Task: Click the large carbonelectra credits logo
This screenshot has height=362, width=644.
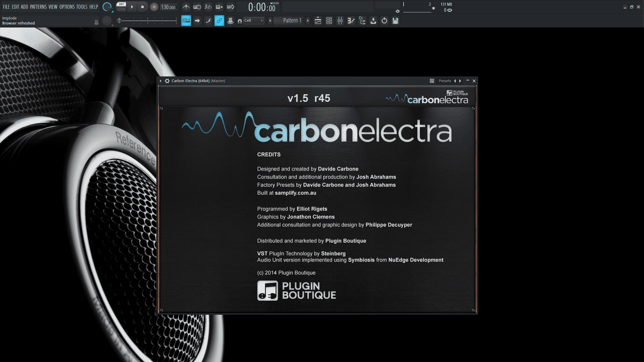Action: coord(317,127)
